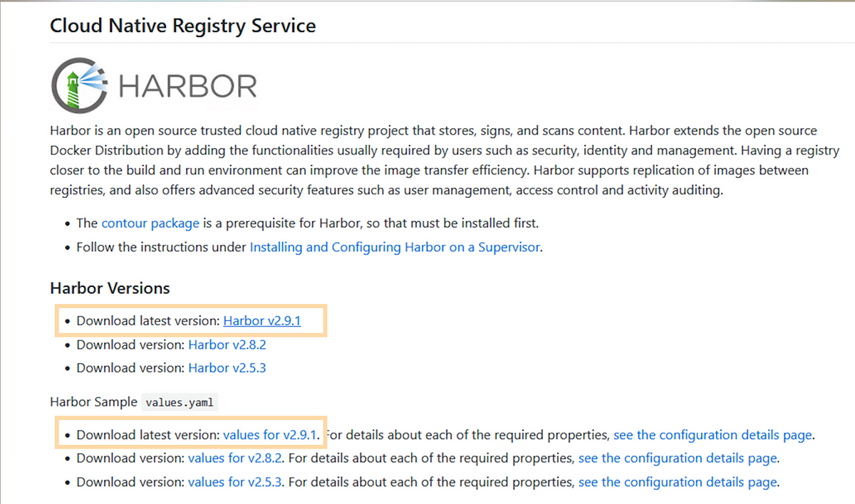This screenshot has width=855, height=504.
Task: Click the Harbor Versions heading
Action: (x=110, y=288)
